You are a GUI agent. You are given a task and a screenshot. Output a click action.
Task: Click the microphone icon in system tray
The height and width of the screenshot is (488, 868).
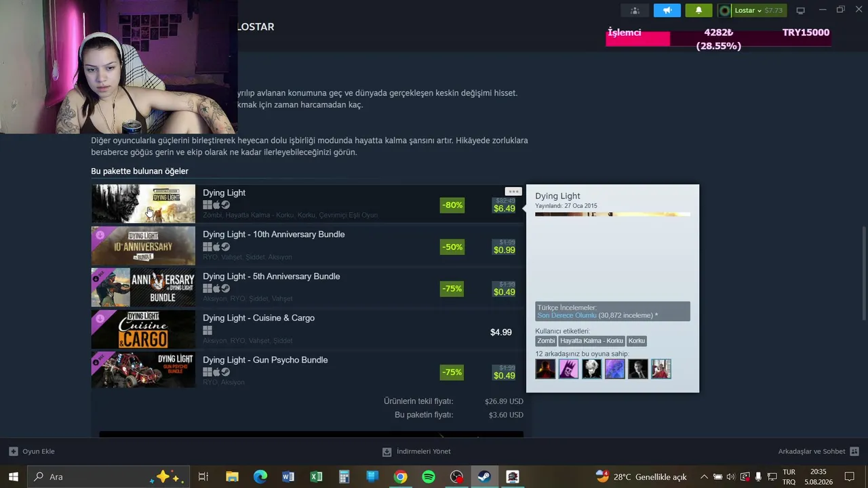tap(758, 476)
